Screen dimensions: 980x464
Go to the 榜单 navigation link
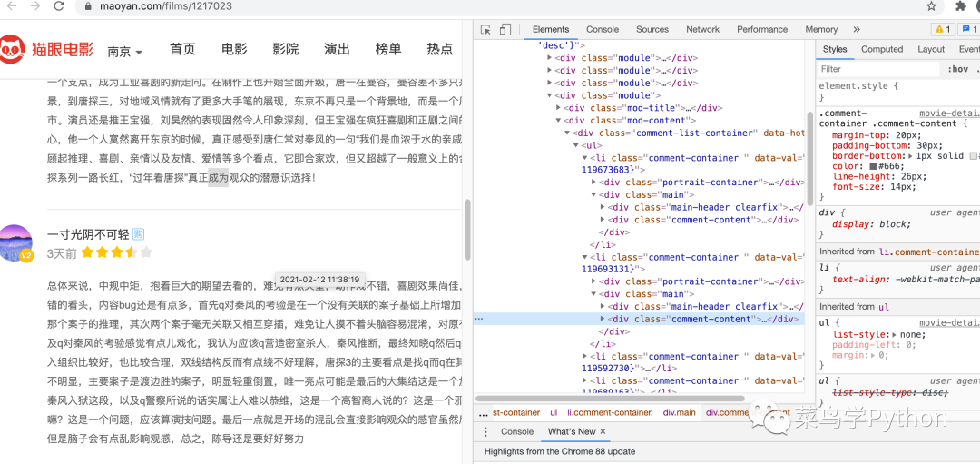(x=388, y=49)
